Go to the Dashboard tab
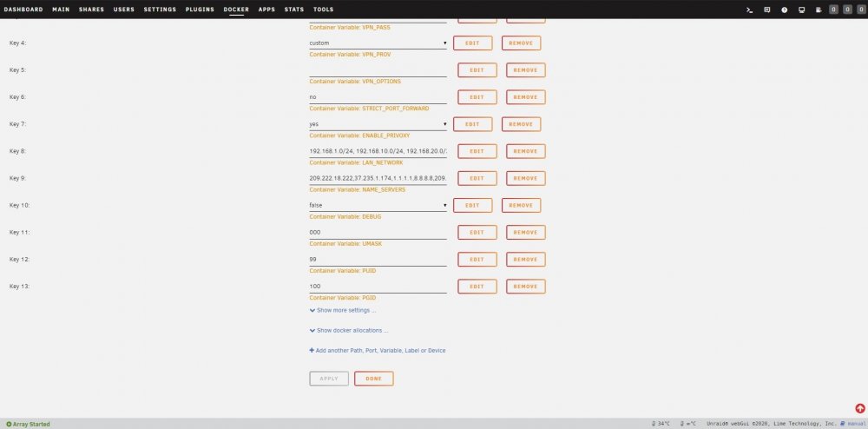 [x=23, y=10]
